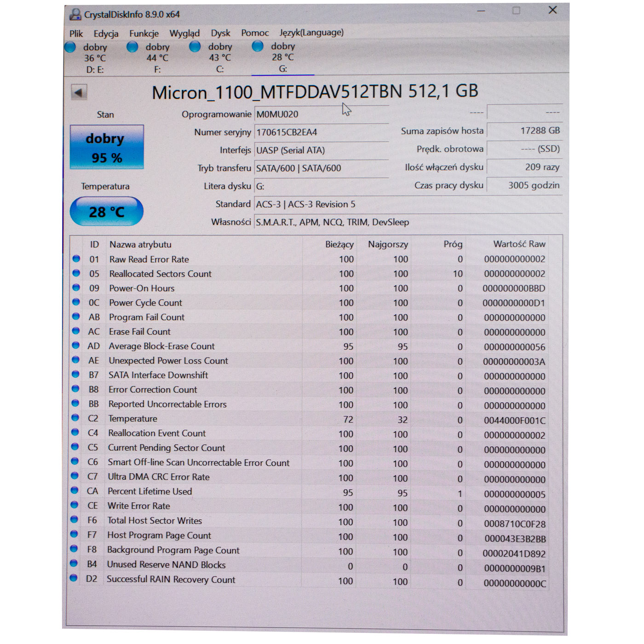Click status orb for Current Pending Sector Count
644x644 pixels.
click(x=75, y=447)
